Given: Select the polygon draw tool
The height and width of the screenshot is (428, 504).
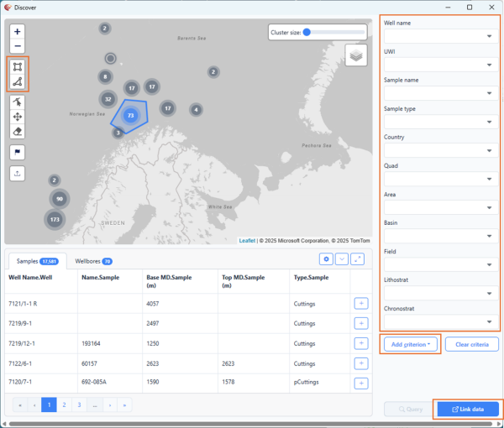Looking at the screenshot, I should coord(18,81).
